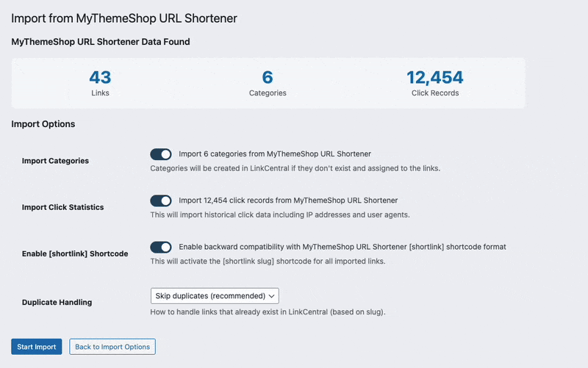Go back via Back to Import Options
This screenshot has width=588, height=368.
112,347
